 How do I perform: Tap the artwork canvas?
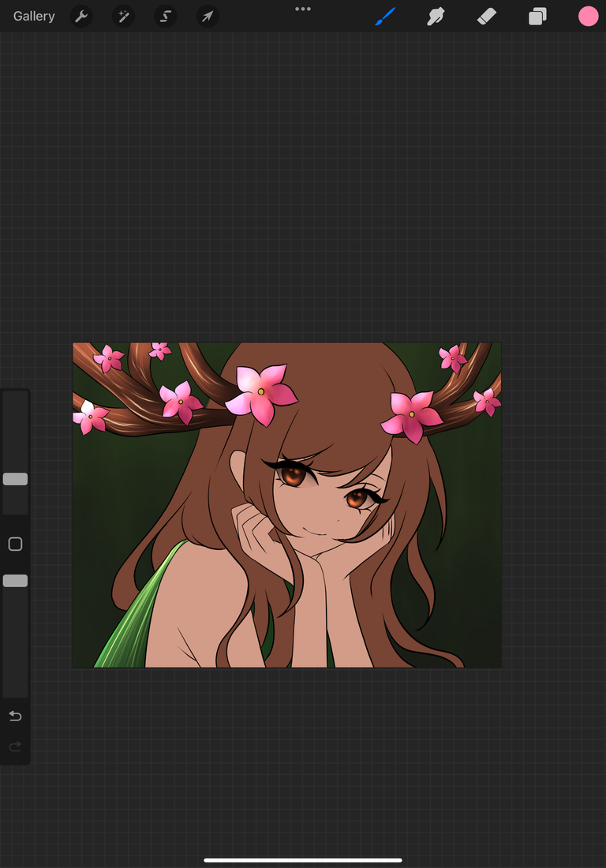coord(286,505)
